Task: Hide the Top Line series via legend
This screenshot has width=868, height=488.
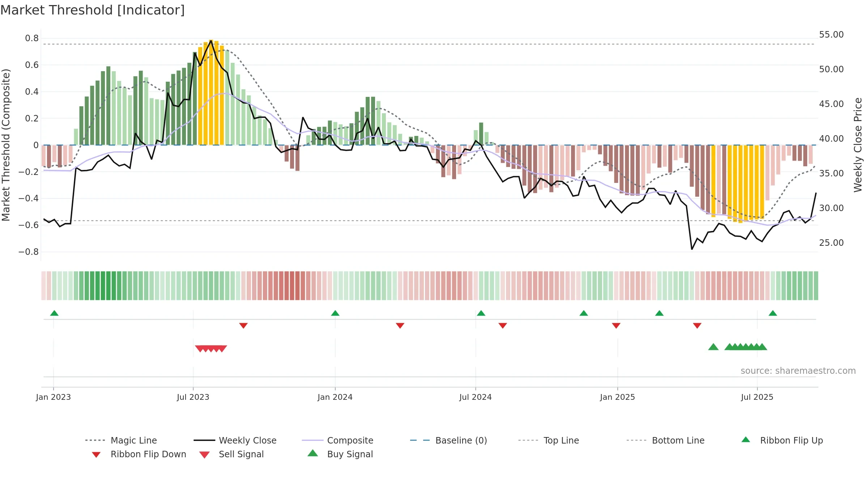Action: [x=549, y=440]
